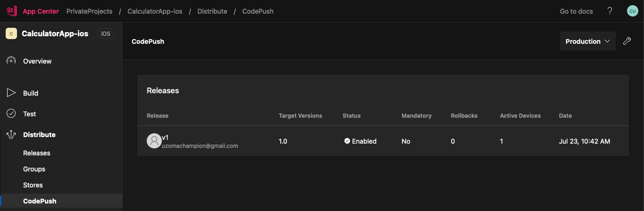Click the Build play icon
Screen dimensions: 644x211
click(x=11, y=93)
